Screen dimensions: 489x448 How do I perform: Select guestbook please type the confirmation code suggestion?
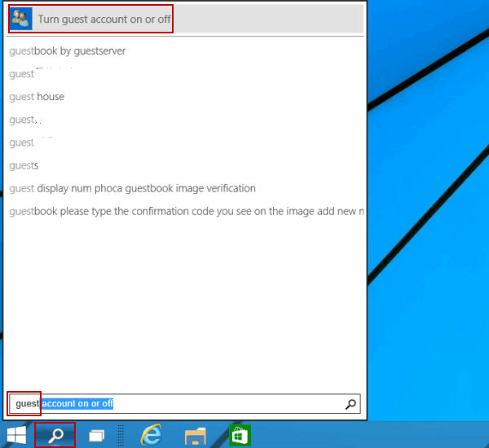coord(186,211)
